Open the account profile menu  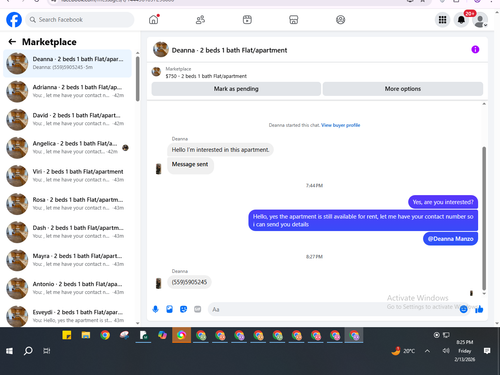[480, 20]
